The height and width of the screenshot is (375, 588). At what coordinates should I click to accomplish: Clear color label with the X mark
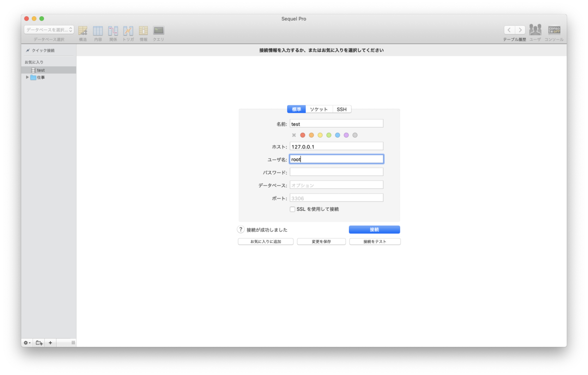click(294, 135)
